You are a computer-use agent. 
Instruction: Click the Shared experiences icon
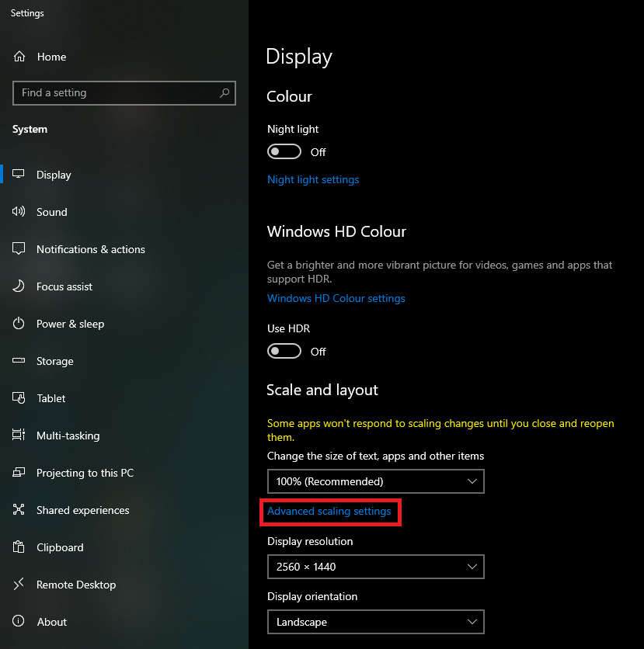(x=18, y=509)
